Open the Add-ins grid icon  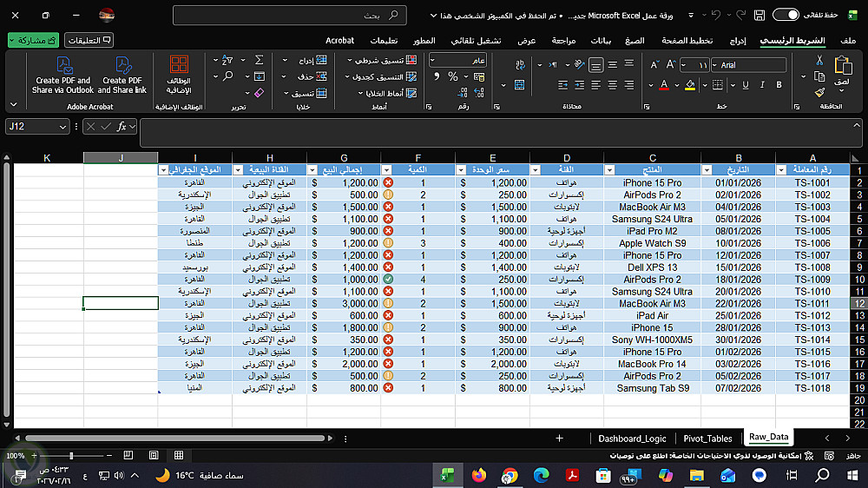click(179, 64)
